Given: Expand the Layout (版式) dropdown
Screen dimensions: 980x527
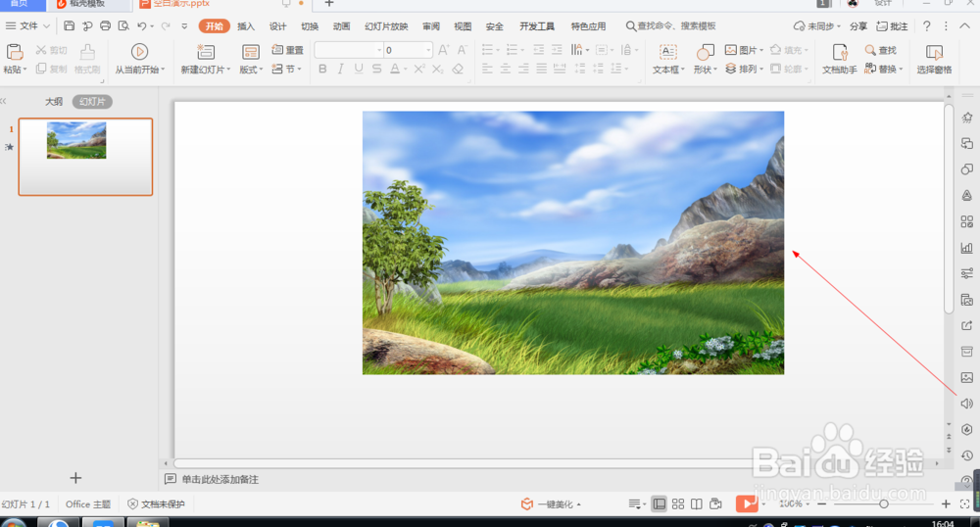Looking at the screenshot, I should pos(261,70).
